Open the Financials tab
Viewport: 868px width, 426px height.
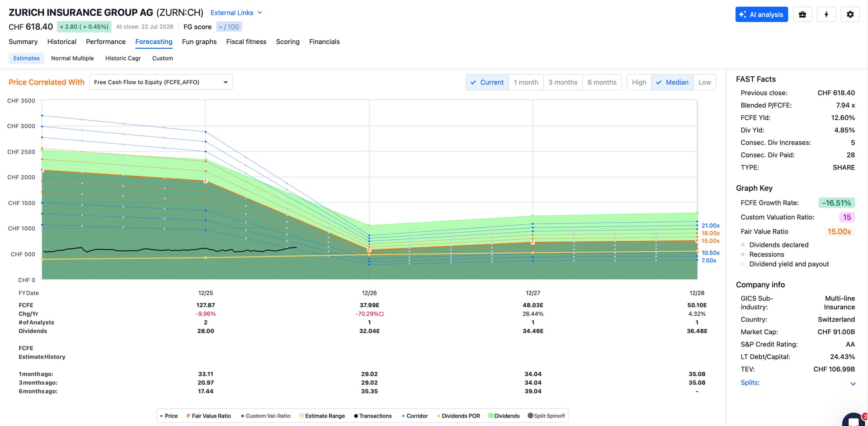[x=325, y=42]
